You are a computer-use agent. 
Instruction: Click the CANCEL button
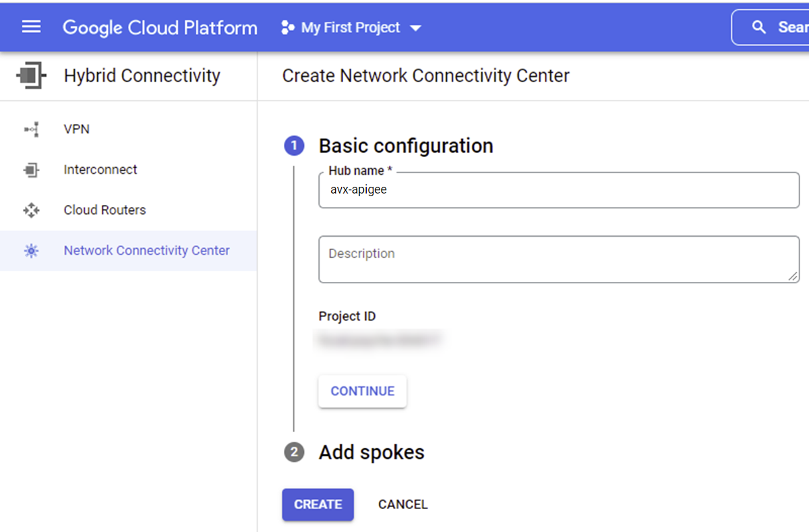402,504
